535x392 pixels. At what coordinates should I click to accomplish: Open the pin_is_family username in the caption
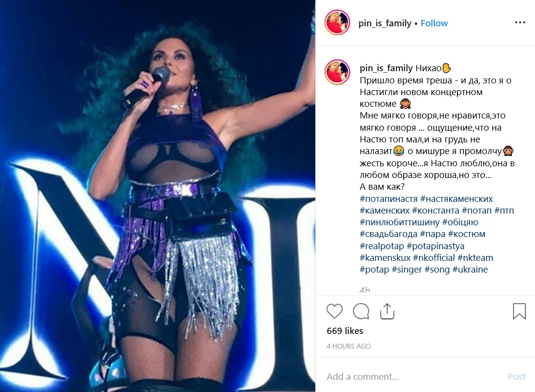[x=386, y=68]
